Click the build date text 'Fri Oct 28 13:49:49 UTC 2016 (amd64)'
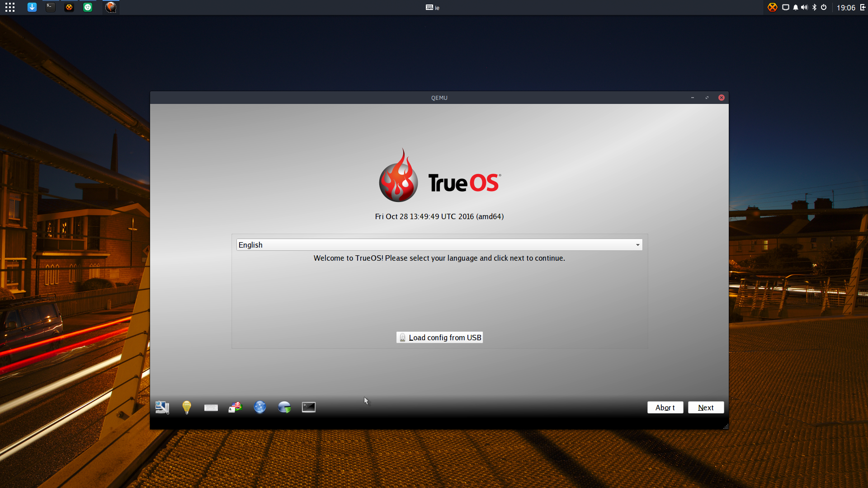Viewport: 868px width, 488px height. 439,216
